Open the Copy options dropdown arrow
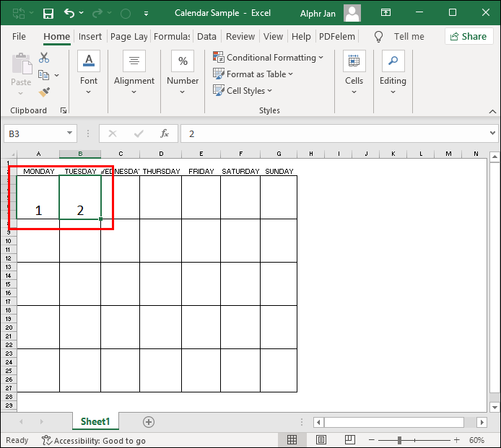 [57, 75]
